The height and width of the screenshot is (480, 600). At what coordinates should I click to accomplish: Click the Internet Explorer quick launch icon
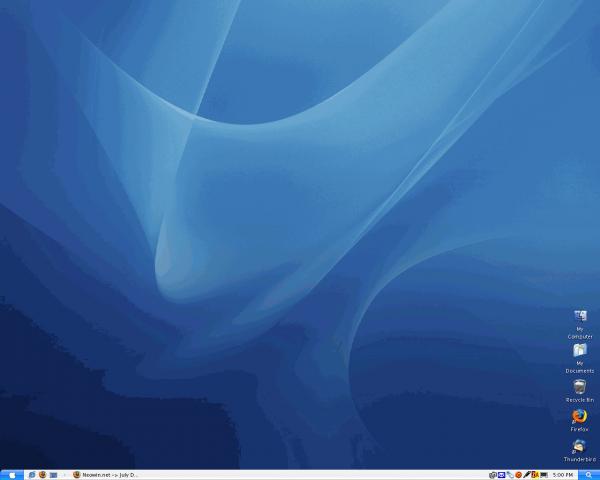(x=32, y=475)
